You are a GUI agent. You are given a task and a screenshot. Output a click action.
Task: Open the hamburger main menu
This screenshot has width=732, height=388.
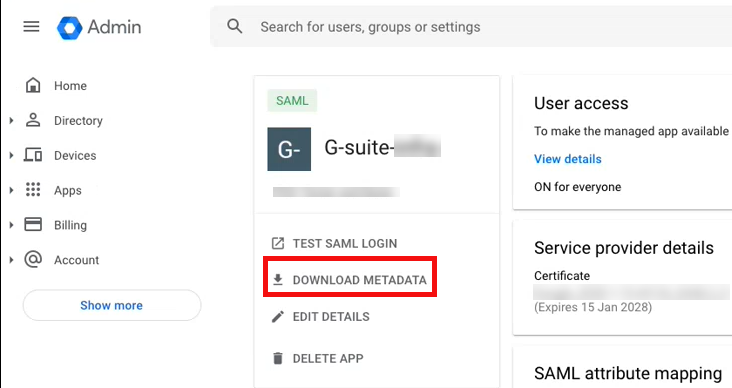pyautogui.click(x=31, y=27)
